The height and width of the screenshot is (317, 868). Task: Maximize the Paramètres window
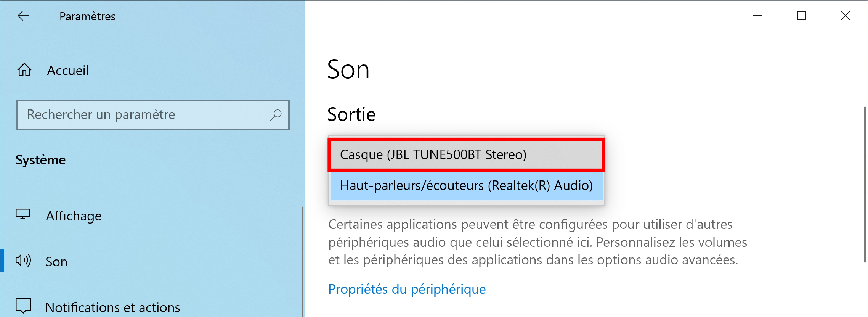coord(802,16)
